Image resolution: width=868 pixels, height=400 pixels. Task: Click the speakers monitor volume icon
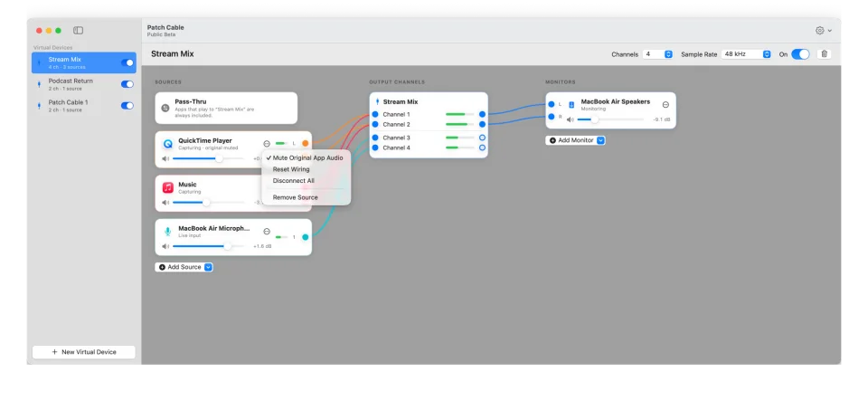pos(571,119)
